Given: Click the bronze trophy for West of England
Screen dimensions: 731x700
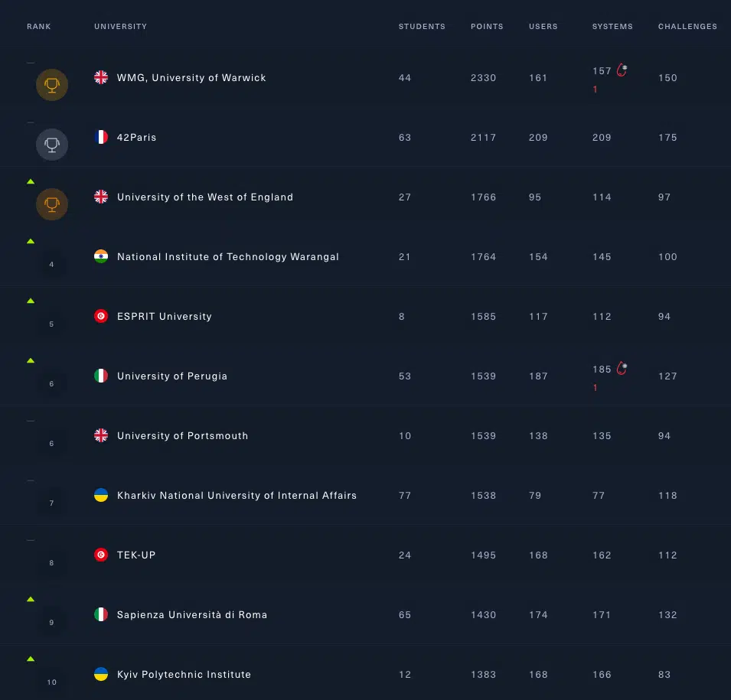Looking at the screenshot, I should tap(52, 203).
